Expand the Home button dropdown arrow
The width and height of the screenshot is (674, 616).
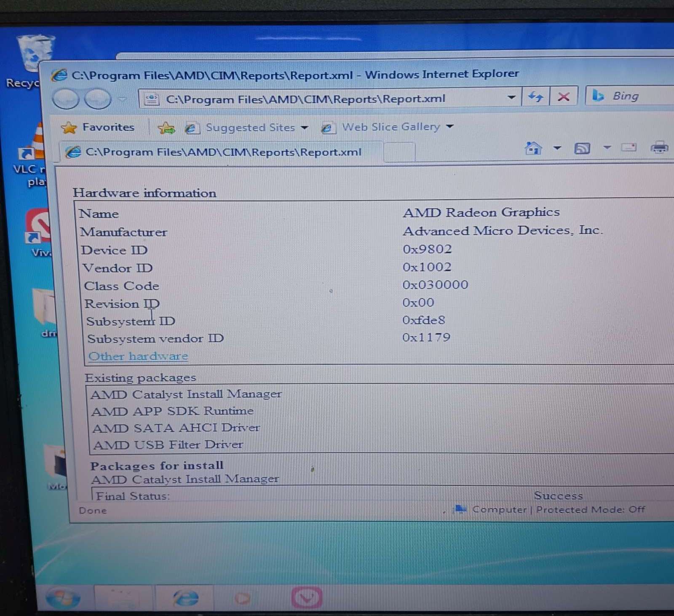(557, 148)
